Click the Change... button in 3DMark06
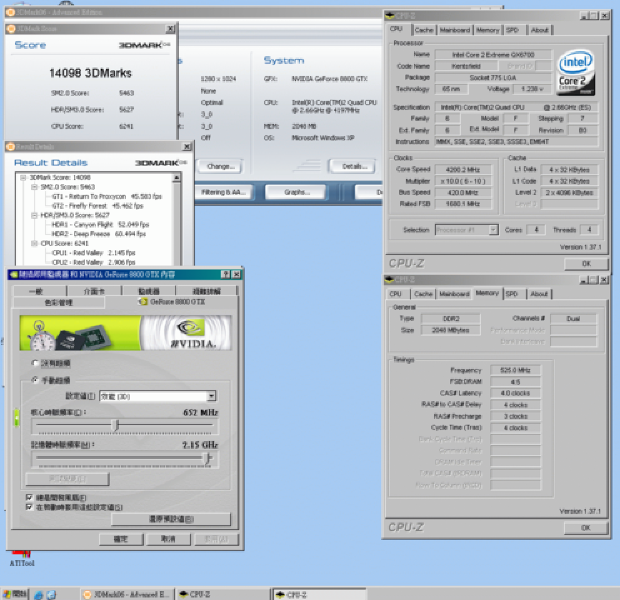 point(220,167)
